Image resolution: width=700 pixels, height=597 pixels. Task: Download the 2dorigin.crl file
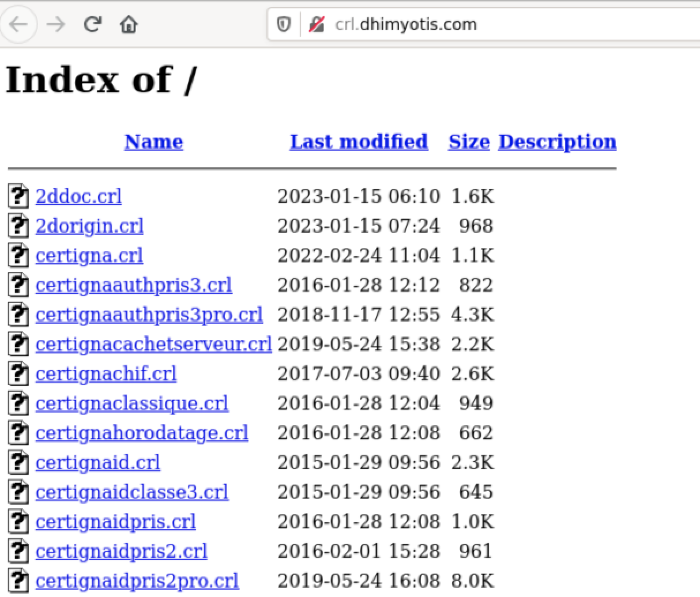point(89,226)
